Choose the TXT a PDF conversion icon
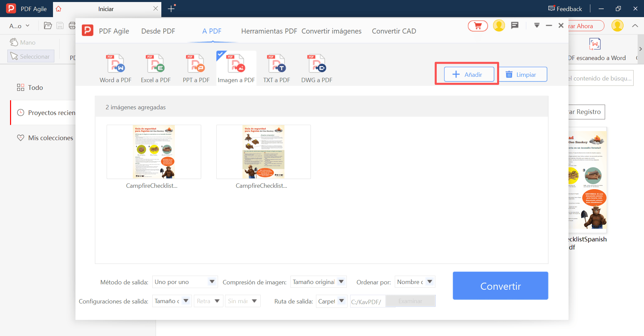Viewport: 644px width, 336px height. click(276, 67)
